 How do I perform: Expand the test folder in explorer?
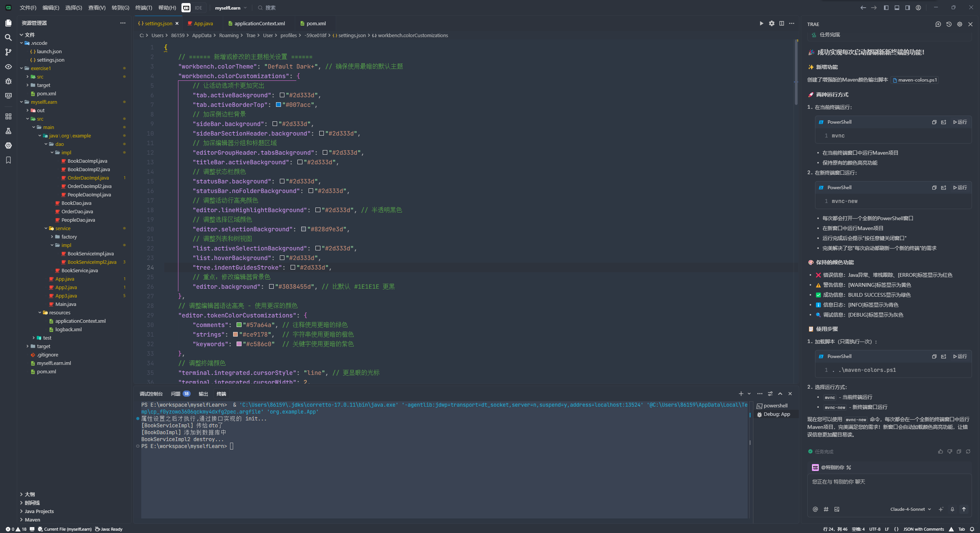[x=47, y=338]
